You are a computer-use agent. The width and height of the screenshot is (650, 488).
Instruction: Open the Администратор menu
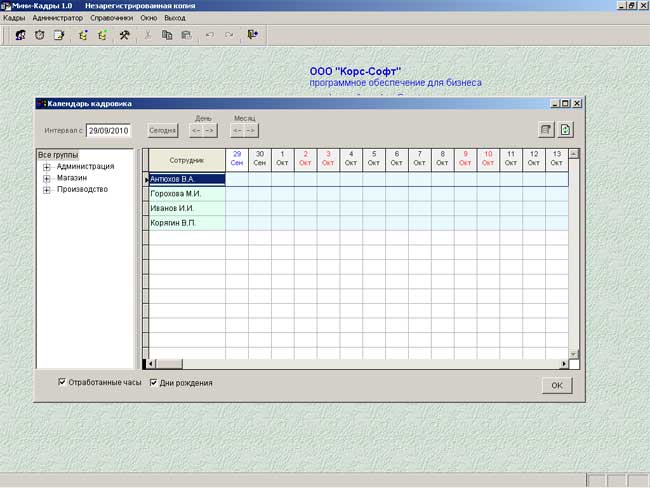[x=58, y=18]
